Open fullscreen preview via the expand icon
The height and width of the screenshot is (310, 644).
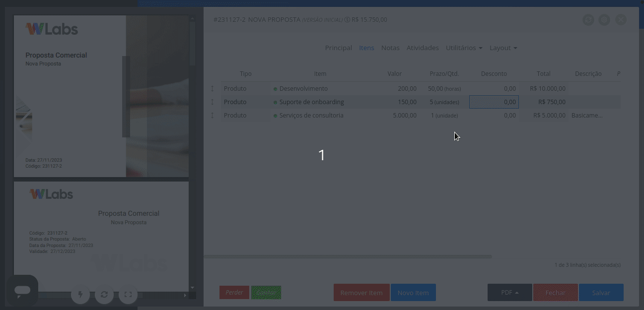point(128,294)
